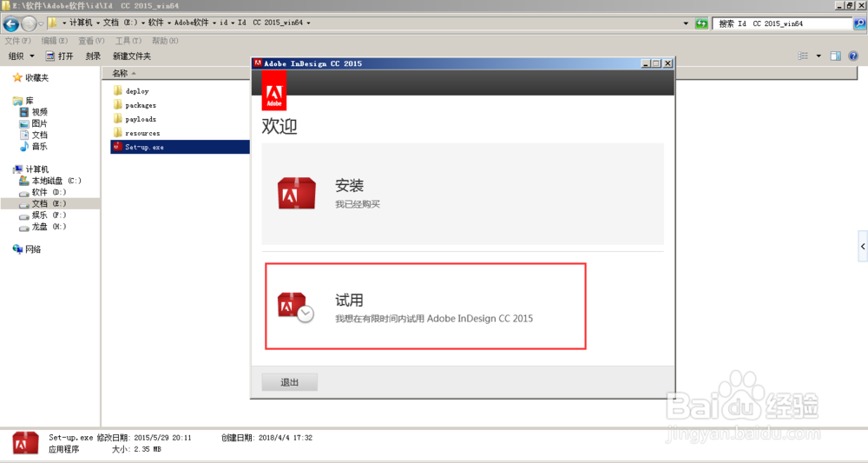868x463 pixels.
Task: Click the search magnifier icon
Action: click(x=859, y=23)
